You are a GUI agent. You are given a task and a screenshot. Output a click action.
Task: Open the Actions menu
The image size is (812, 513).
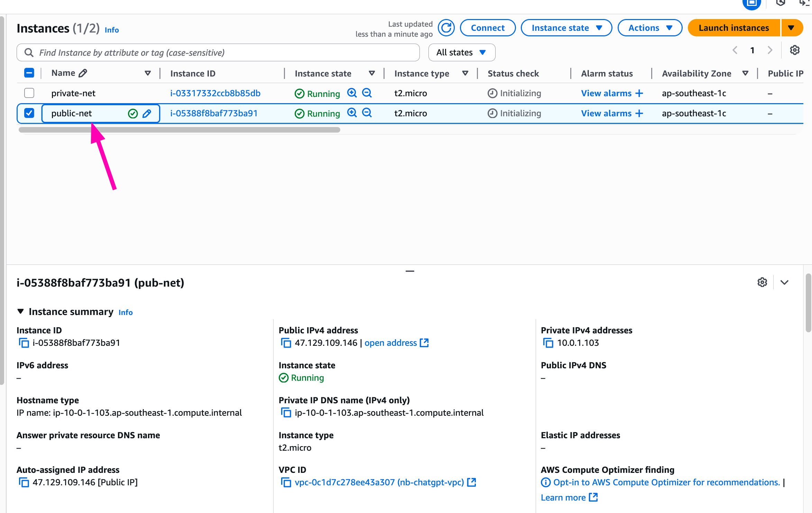click(649, 28)
